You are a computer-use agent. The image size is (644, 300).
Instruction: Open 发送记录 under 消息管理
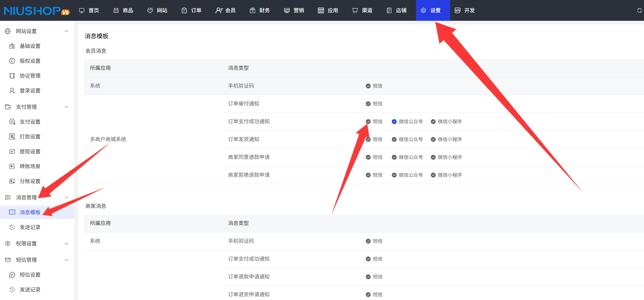pos(30,227)
